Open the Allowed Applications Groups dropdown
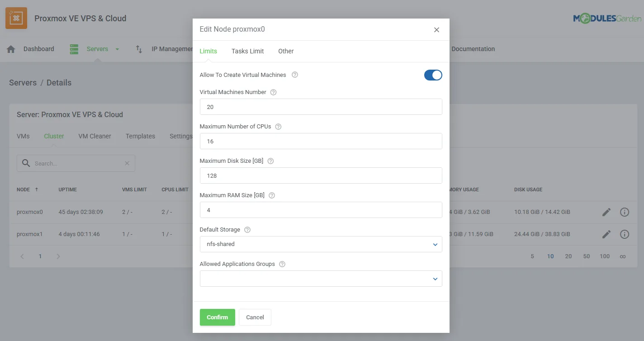This screenshot has width=644, height=341. tap(321, 279)
